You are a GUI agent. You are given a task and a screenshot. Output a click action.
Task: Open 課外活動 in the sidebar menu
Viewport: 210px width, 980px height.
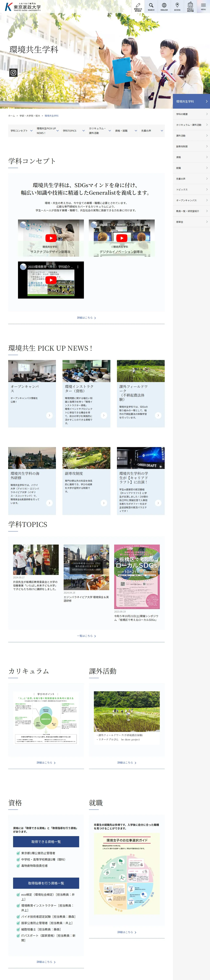[191, 135]
